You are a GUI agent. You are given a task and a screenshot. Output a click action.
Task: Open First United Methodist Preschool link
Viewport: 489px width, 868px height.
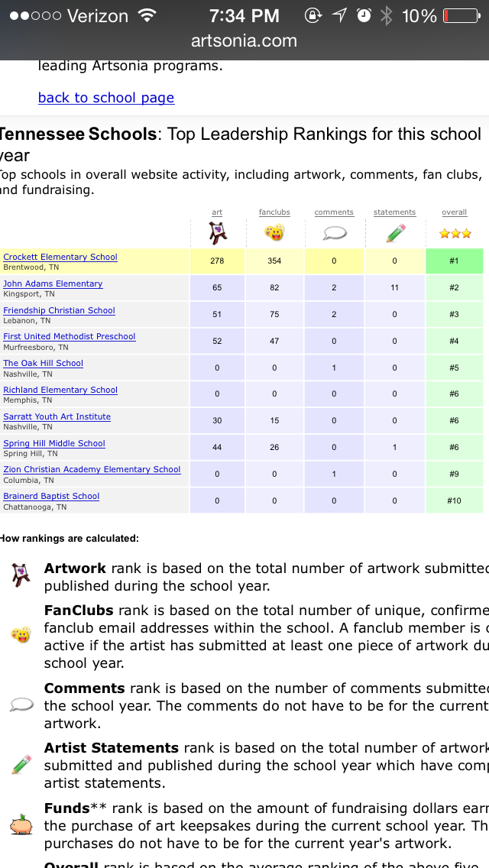tap(70, 336)
